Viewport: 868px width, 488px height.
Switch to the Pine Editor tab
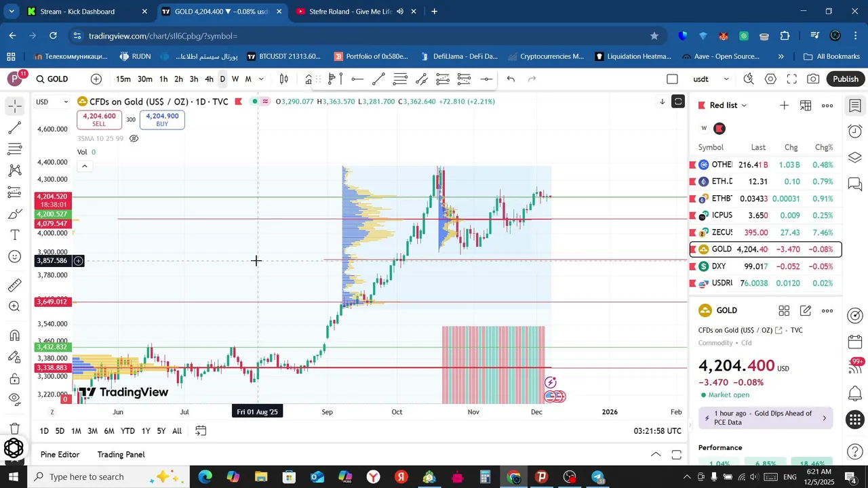point(60,455)
